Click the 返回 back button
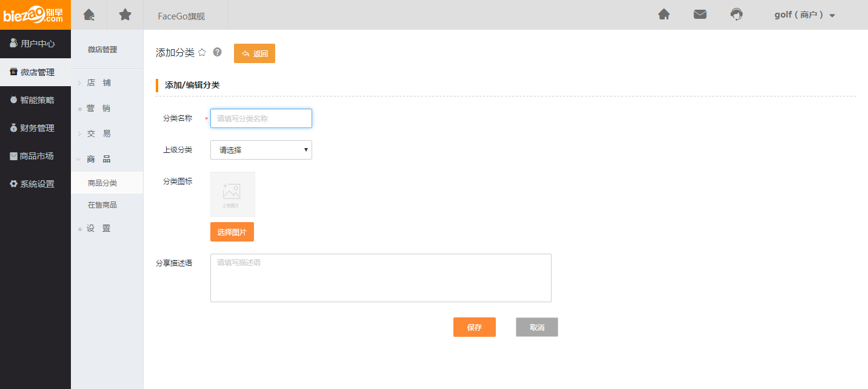The width and height of the screenshot is (868, 389). click(x=255, y=53)
